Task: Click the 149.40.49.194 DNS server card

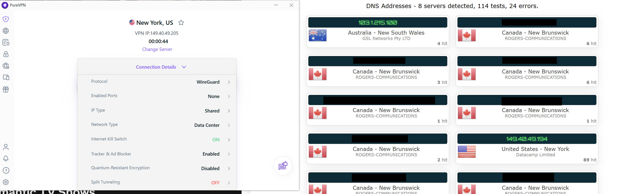Action: [x=527, y=148]
